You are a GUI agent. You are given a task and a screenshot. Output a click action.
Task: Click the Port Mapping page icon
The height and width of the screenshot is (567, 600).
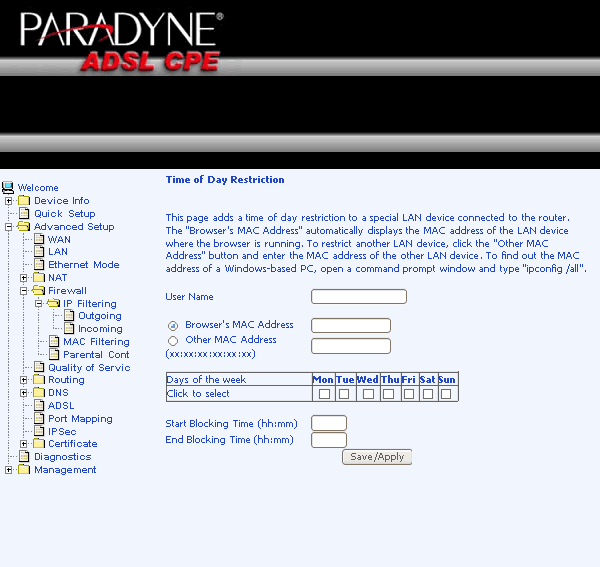coord(39,418)
